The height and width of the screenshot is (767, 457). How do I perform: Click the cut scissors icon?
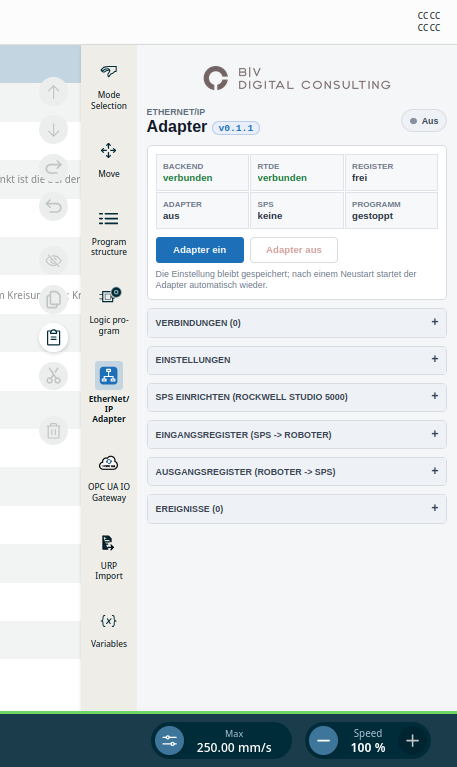tap(53, 376)
